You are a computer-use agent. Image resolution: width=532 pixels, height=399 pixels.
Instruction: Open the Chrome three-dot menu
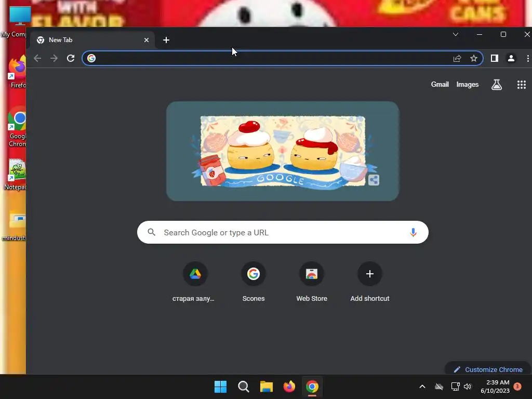pos(528,58)
